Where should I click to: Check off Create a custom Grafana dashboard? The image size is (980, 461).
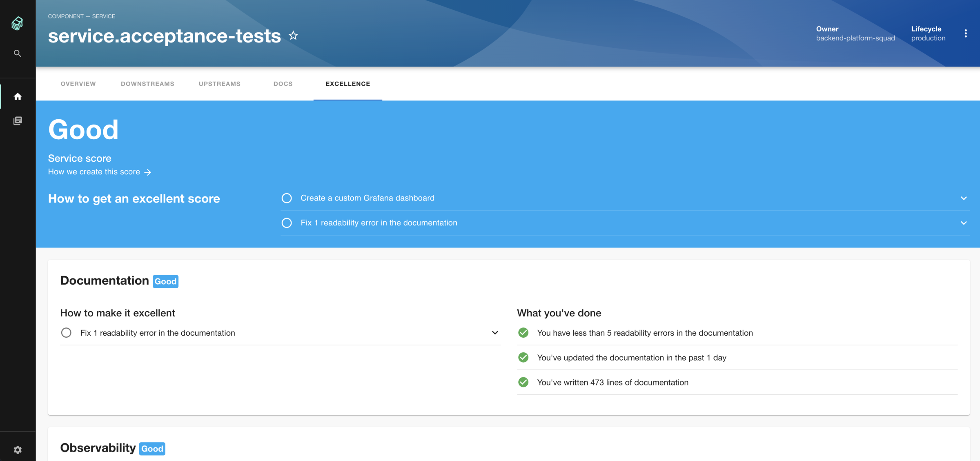(287, 198)
